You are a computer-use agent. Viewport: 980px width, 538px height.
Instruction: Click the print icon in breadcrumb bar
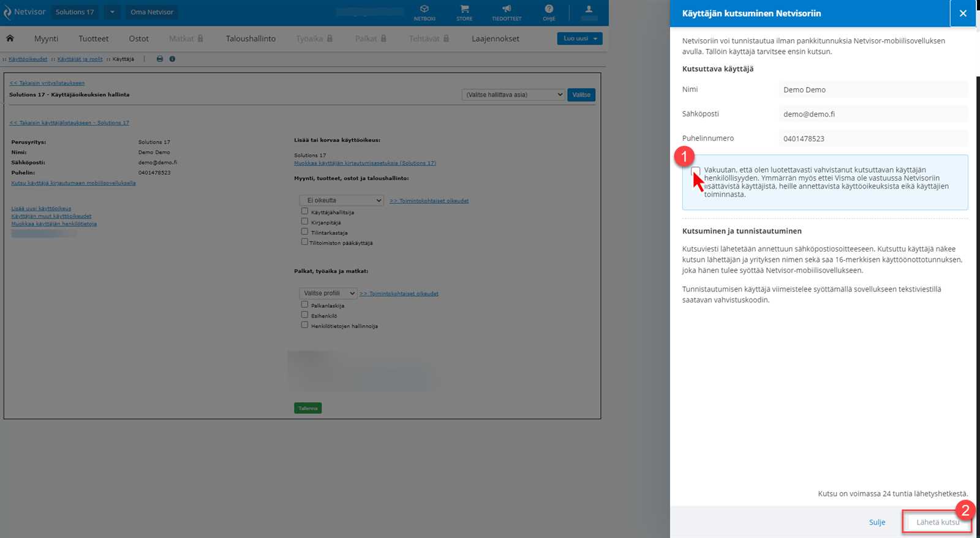[x=160, y=59]
